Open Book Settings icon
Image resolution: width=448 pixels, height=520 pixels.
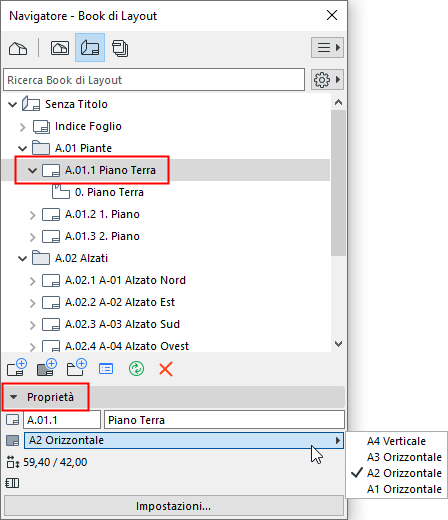[x=106, y=369]
